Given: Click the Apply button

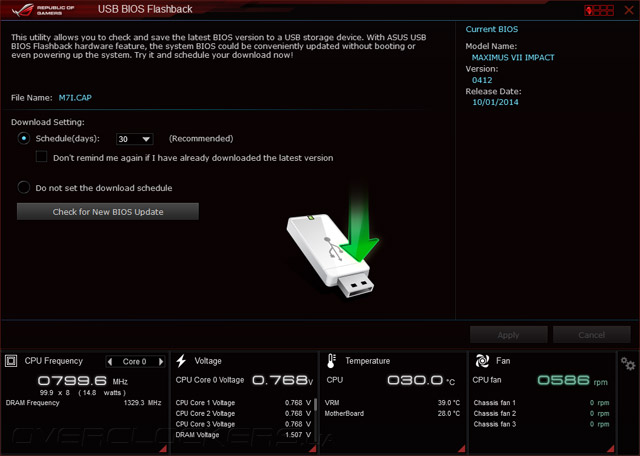Looking at the screenshot, I should pyautogui.click(x=508, y=335).
